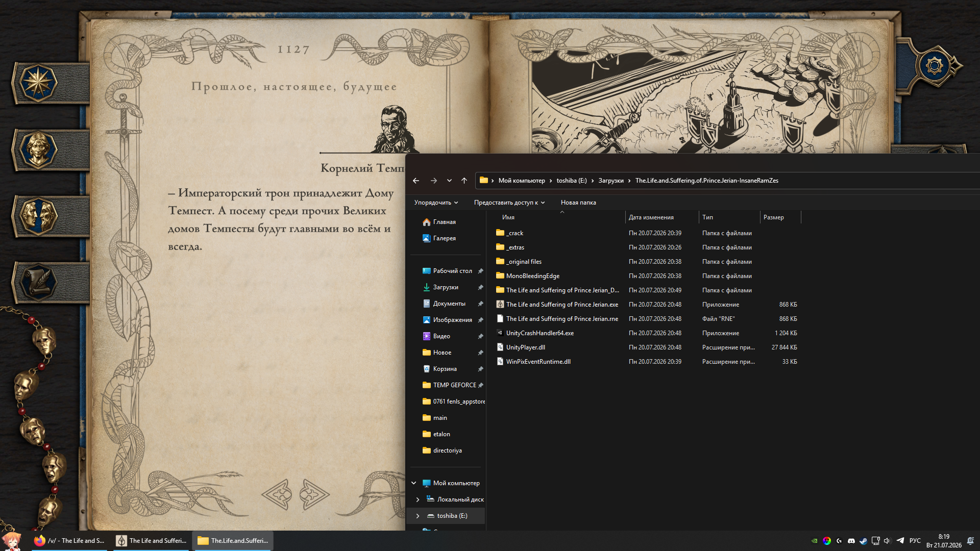This screenshot has height=551, width=980.
Task: Switch to the game window on taskbar
Action: point(151,541)
